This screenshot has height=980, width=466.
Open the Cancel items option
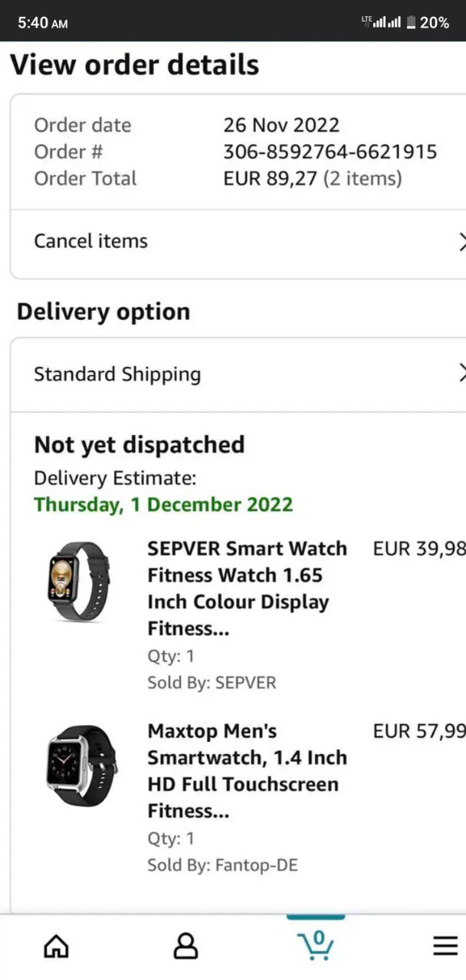(91, 241)
